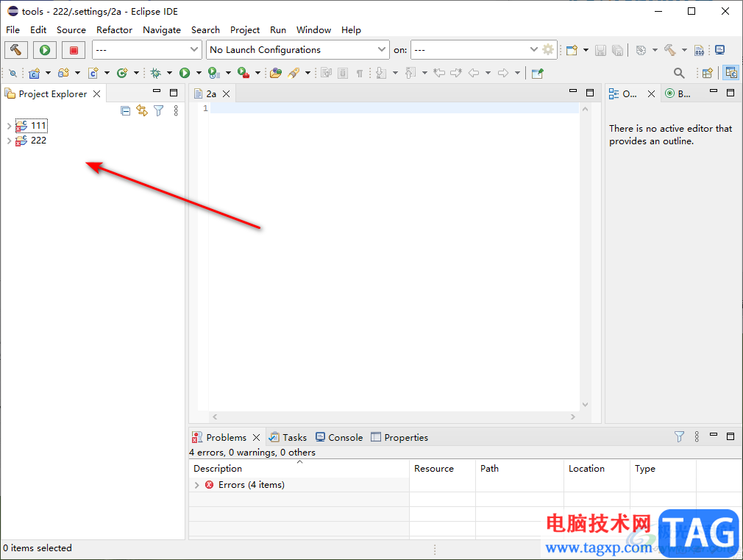Click the red Stop launch button
The height and width of the screenshot is (560, 743).
(x=74, y=50)
